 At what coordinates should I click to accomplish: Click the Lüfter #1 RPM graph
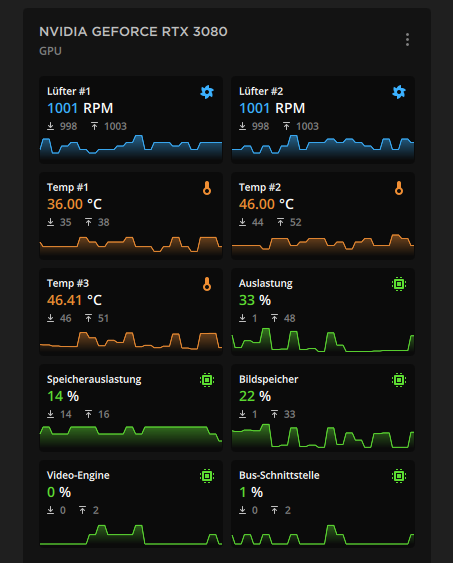click(x=131, y=148)
